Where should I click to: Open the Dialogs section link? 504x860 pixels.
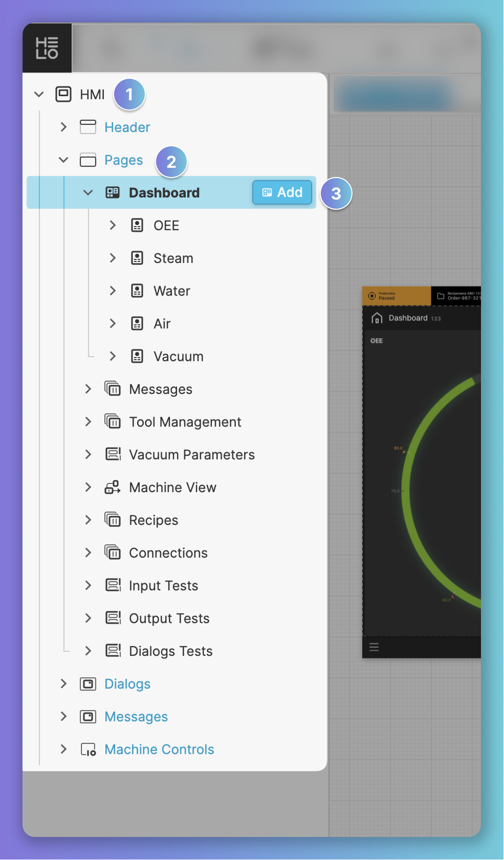[127, 684]
